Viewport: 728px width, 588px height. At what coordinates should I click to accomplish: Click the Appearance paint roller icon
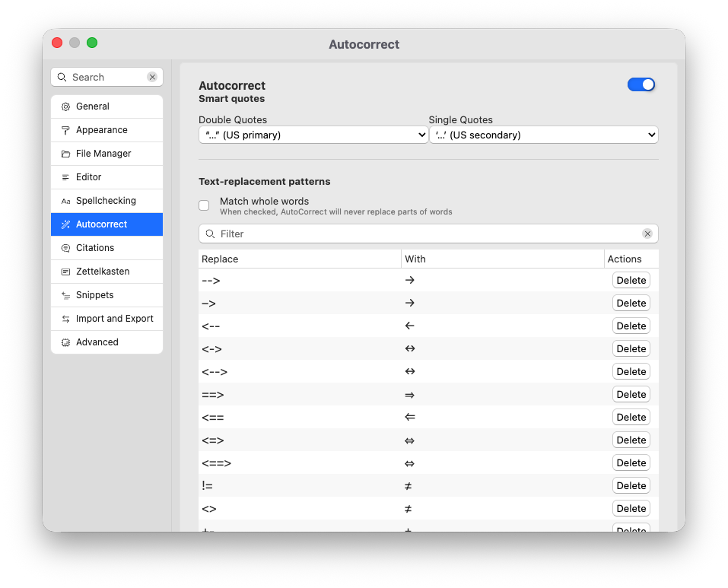[65, 131]
